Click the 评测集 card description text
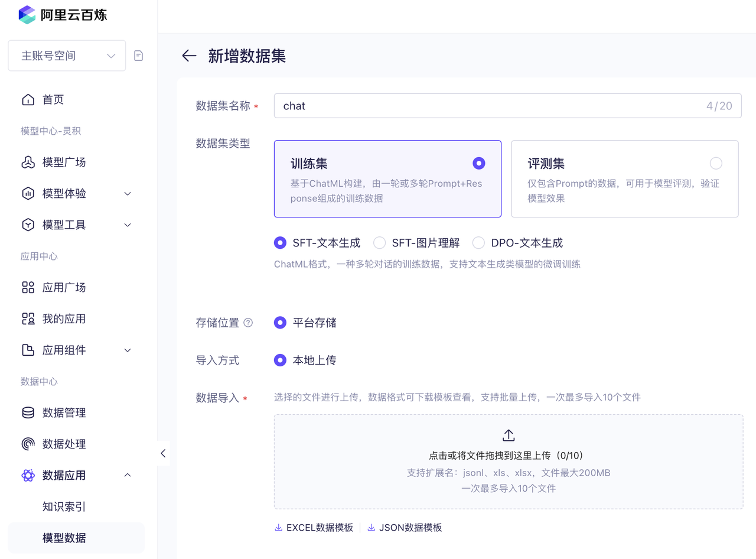 pos(624,191)
